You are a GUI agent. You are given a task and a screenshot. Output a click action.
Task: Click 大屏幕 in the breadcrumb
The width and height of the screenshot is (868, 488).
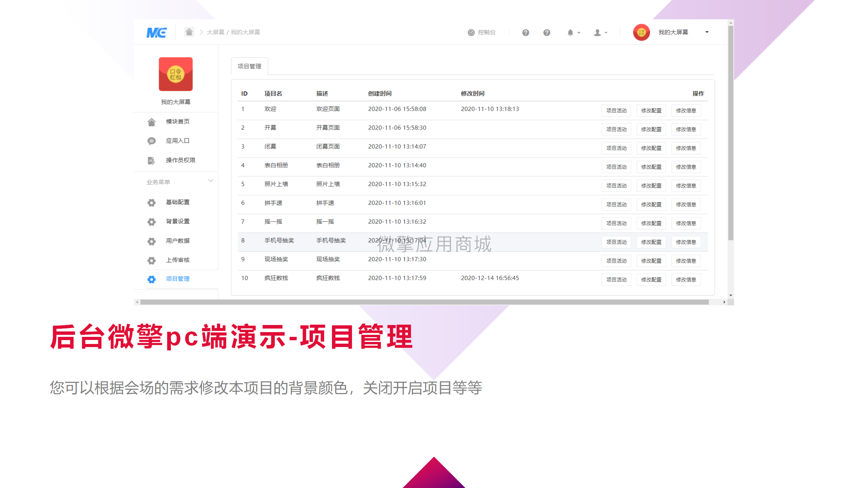tap(216, 32)
